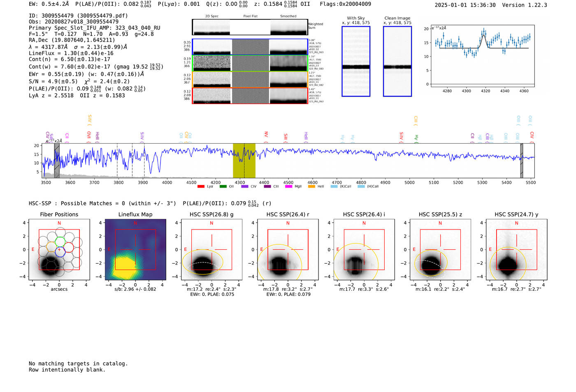
Task: Open the HSC SSP(26.8) g cutout
Action: tap(211, 249)
